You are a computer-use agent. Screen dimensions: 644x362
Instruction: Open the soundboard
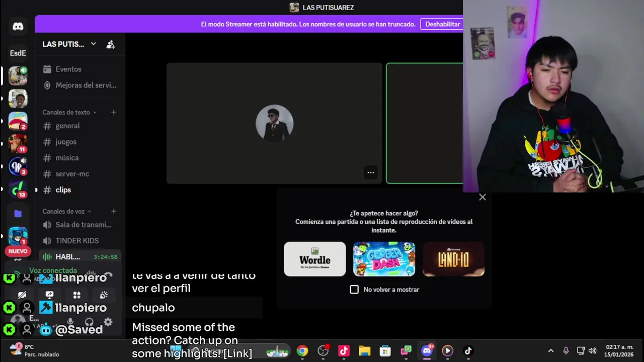[x=104, y=295]
